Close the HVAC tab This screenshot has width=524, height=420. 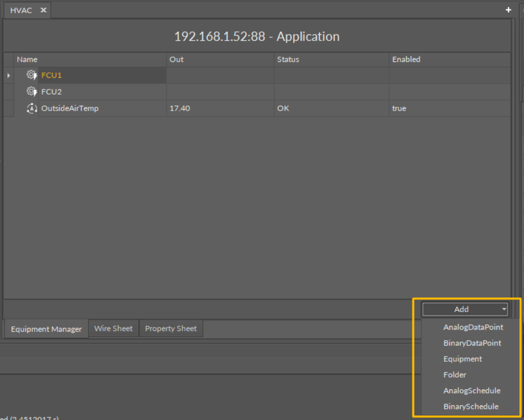(x=43, y=10)
